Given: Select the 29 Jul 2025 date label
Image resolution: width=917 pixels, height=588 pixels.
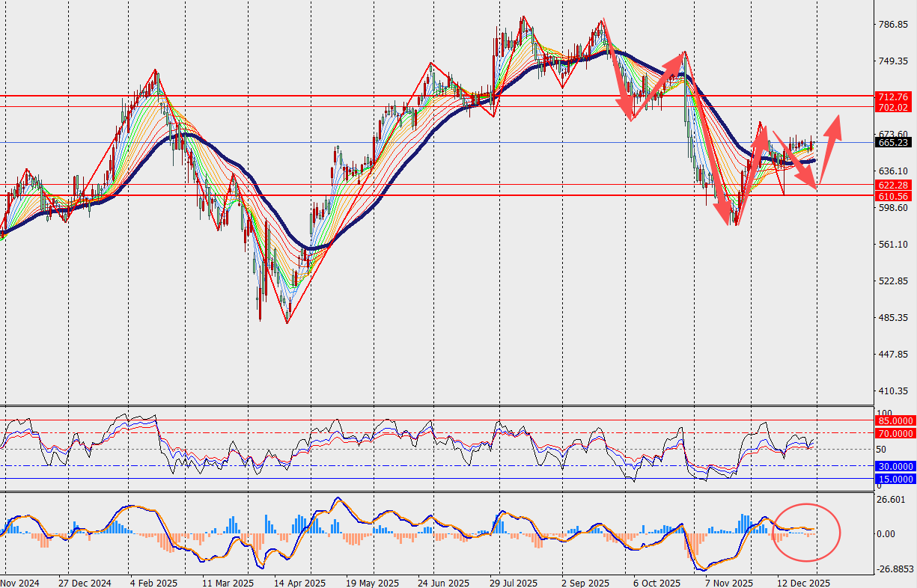Looking at the screenshot, I should click(x=514, y=582).
